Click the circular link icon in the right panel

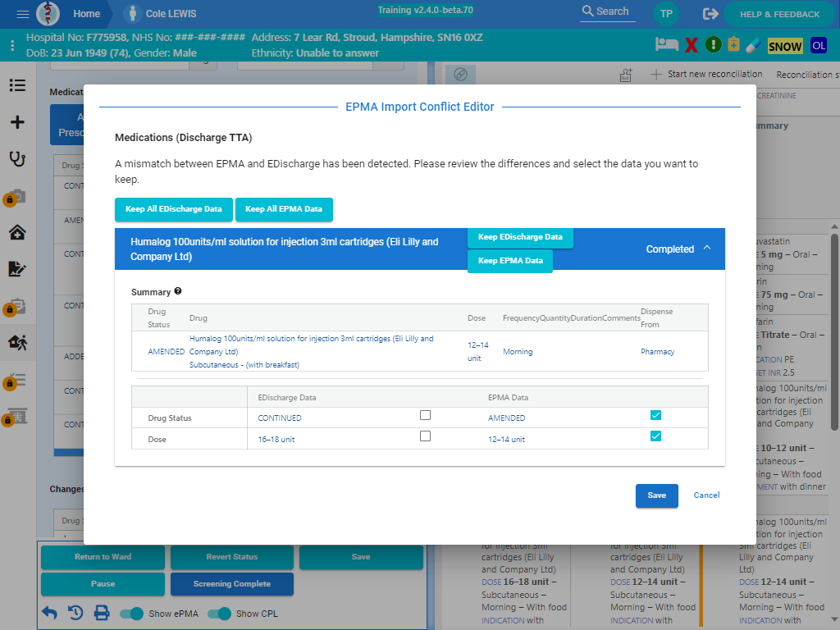[461, 75]
